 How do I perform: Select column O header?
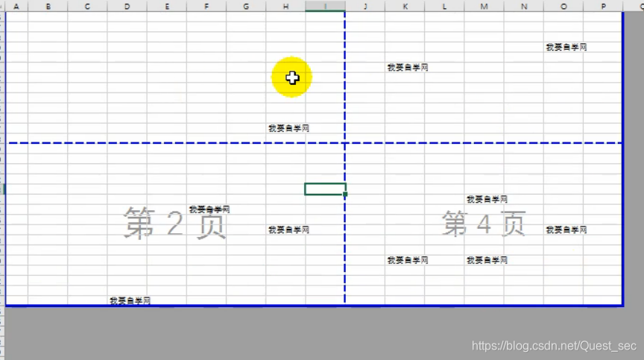[563, 6]
